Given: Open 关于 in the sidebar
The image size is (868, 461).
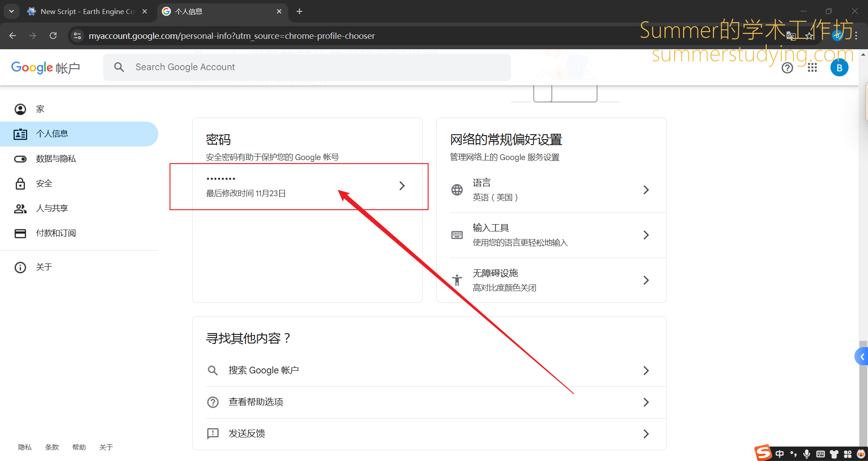Looking at the screenshot, I should pos(79,267).
